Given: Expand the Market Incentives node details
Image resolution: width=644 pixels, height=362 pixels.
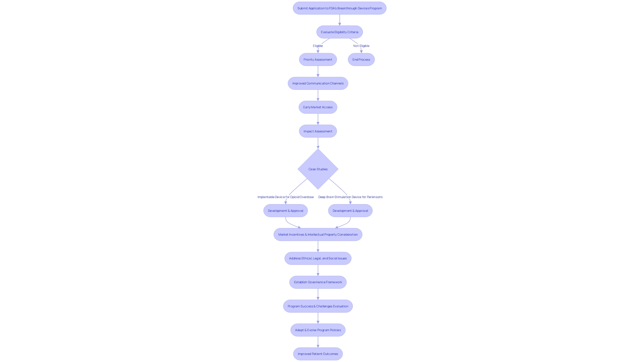Looking at the screenshot, I should [318, 234].
